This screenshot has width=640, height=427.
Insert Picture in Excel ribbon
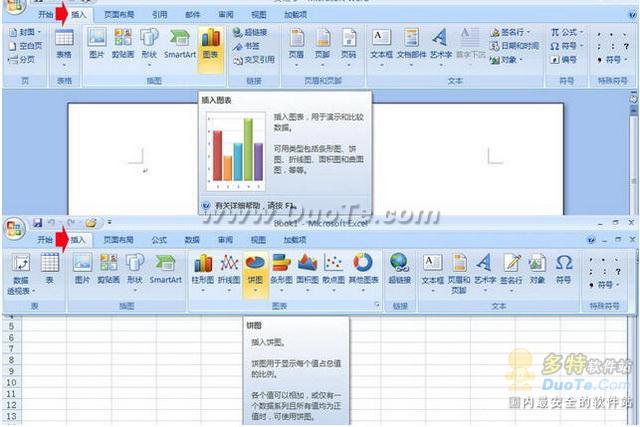[x=82, y=269]
